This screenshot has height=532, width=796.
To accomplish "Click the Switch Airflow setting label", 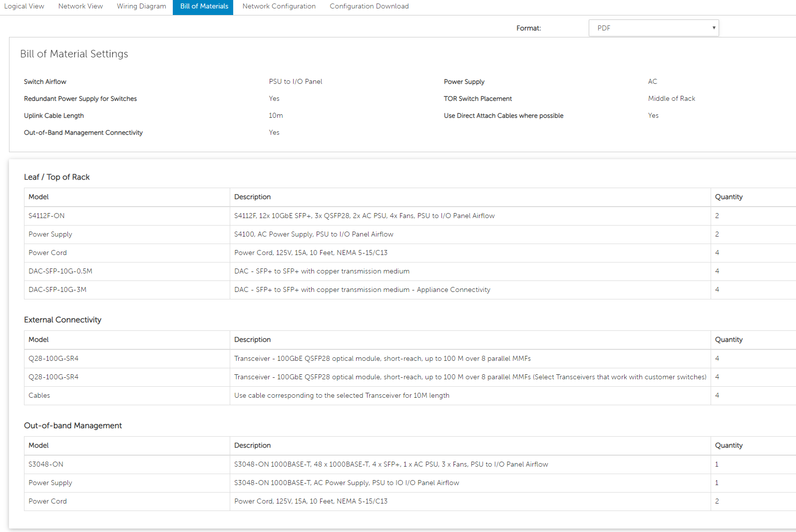I will pyautogui.click(x=45, y=82).
